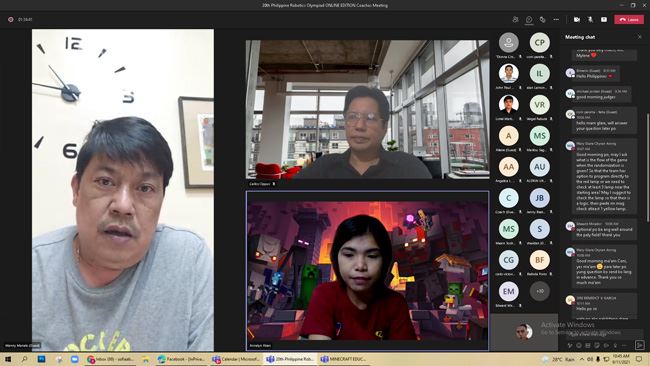Open the participants panel icon
Image resolution: width=650 pixels, height=366 pixels.
coord(515,19)
